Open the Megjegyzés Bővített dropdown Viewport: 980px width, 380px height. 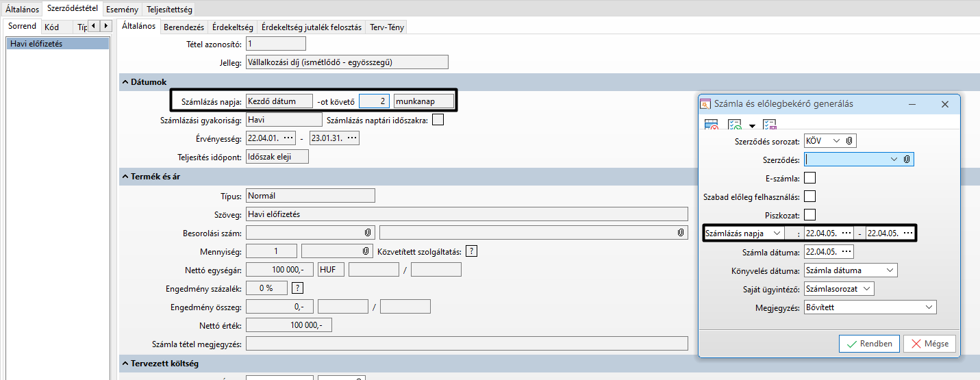[x=929, y=307]
